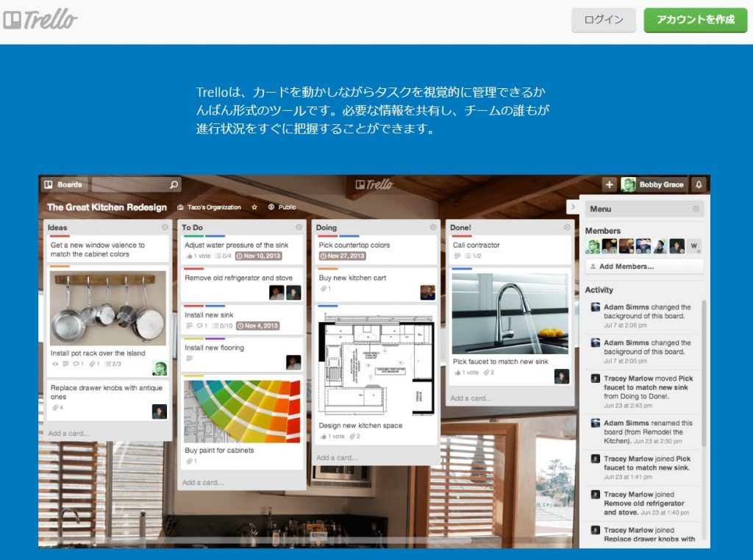Click the ログイン button

point(603,20)
